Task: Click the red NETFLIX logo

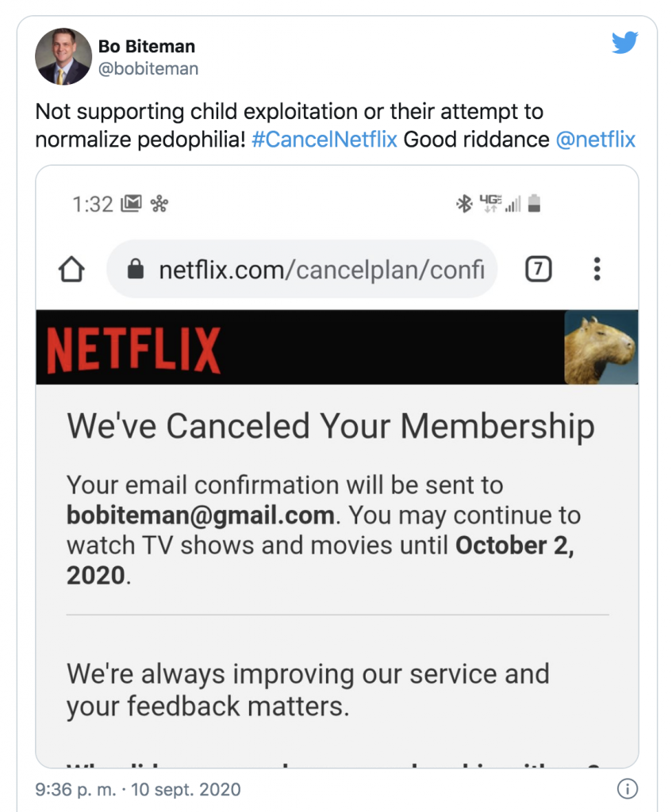Action: point(133,350)
